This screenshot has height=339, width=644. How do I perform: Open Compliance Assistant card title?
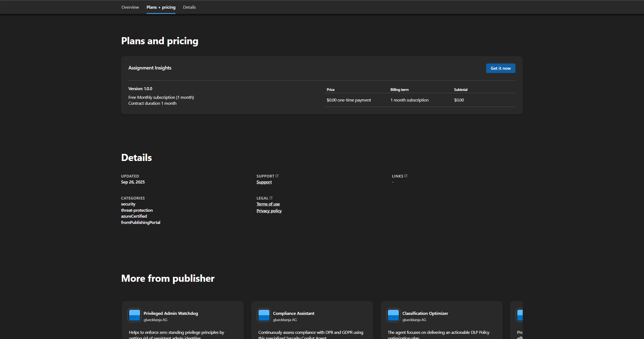(x=294, y=313)
